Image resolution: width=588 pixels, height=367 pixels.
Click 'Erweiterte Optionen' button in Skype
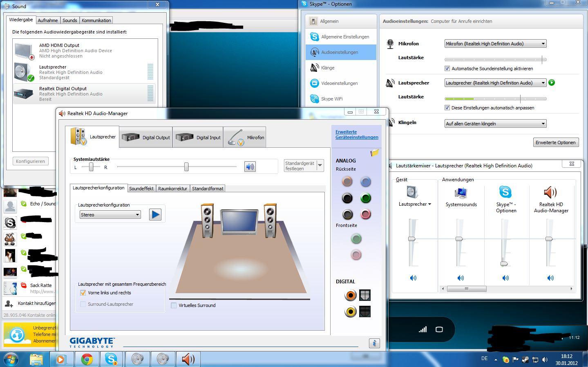tap(555, 142)
